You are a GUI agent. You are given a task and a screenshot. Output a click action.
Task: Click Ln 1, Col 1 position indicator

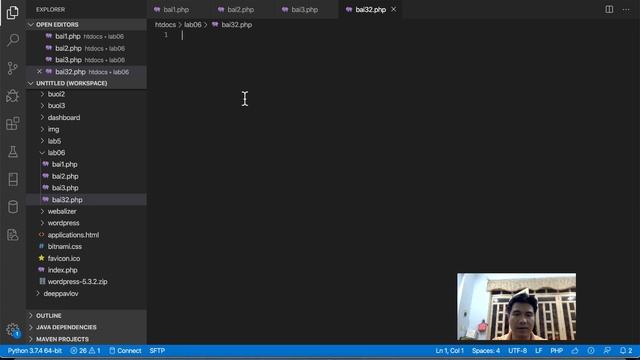[449, 351]
